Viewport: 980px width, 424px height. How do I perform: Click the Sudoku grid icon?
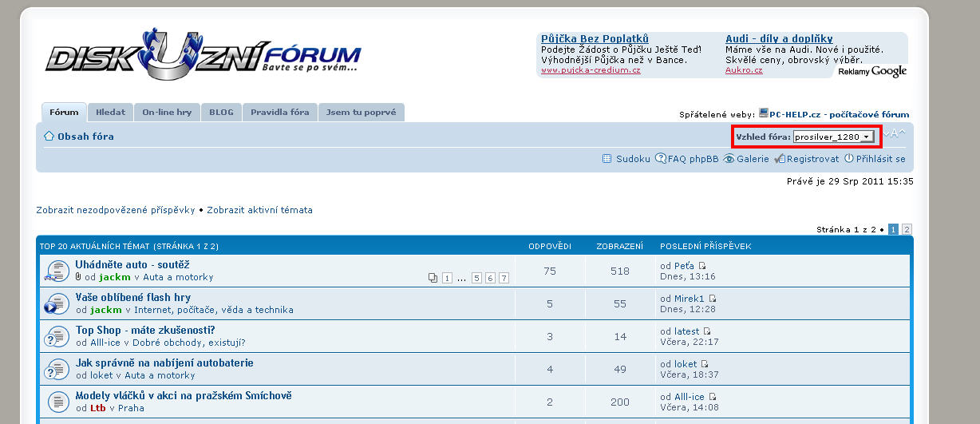[607, 159]
